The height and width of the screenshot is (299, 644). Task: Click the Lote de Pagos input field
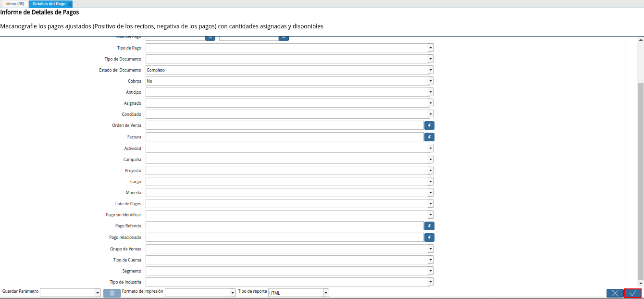286,204
